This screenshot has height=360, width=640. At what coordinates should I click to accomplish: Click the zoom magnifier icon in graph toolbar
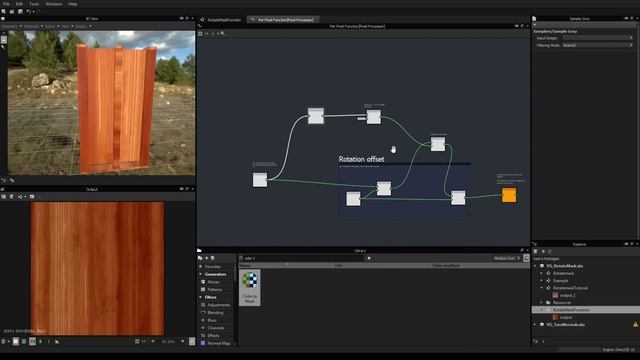pos(223,33)
